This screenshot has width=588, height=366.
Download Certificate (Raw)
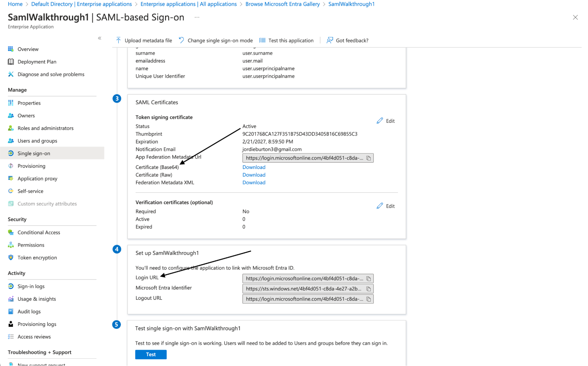click(254, 175)
